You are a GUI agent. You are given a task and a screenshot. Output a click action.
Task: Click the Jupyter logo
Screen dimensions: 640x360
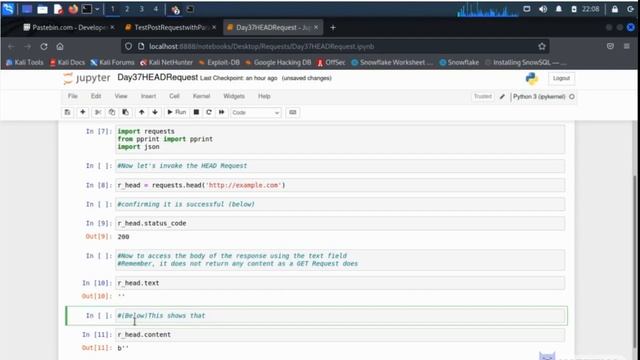pyautogui.click(x=87, y=78)
